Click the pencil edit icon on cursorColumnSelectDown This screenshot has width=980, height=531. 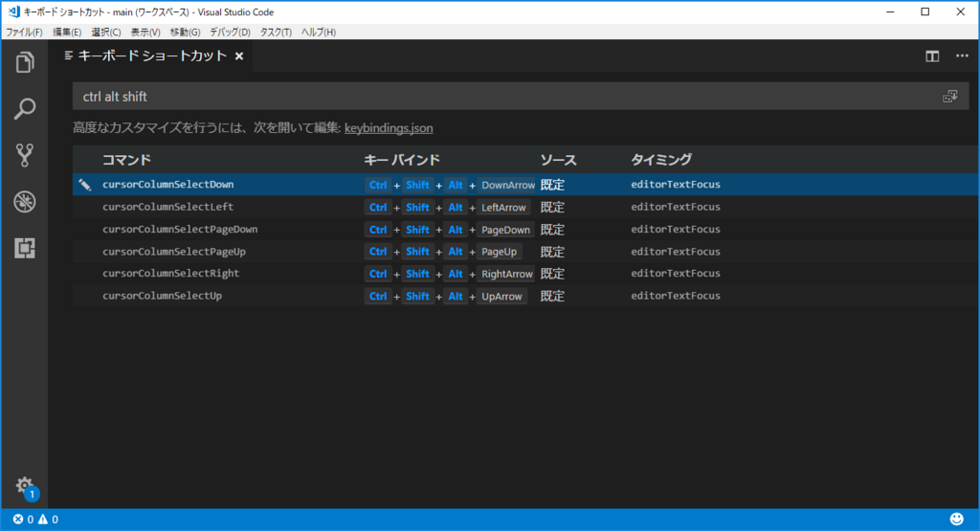click(85, 185)
